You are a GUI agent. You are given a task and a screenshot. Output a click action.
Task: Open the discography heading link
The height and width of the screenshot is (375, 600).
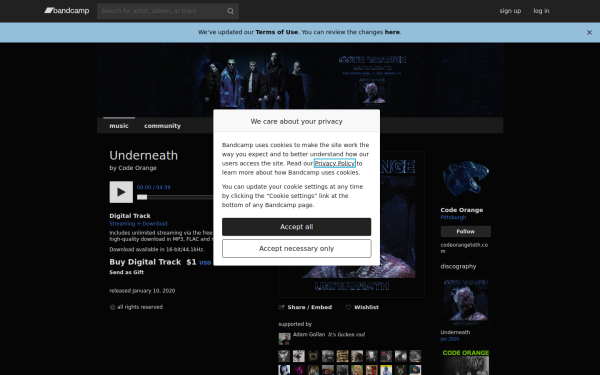pyautogui.click(x=458, y=266)
